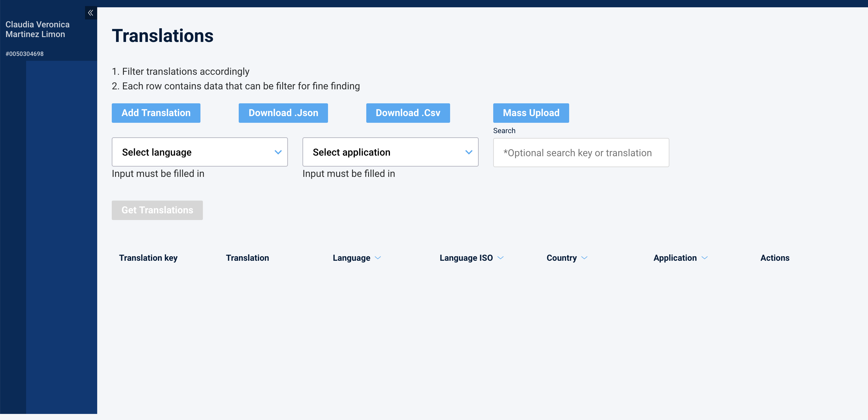Click the Language column filter chevron
Screen dimensions: 868x420
(x=378, y=258)
